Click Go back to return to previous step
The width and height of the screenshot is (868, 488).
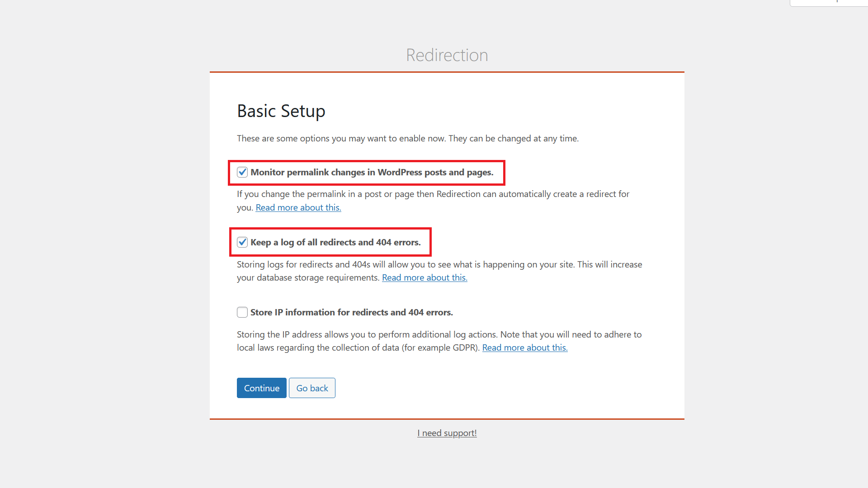point(312,388)
